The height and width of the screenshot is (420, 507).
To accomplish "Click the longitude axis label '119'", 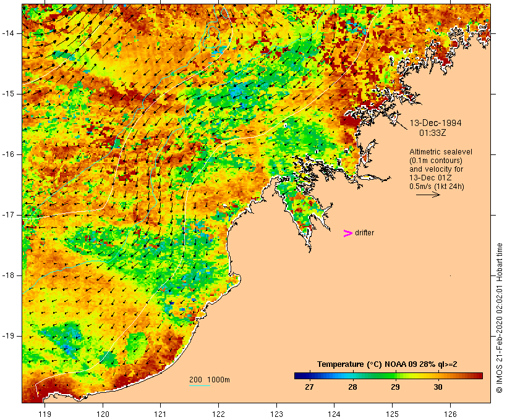I will 45,414.
